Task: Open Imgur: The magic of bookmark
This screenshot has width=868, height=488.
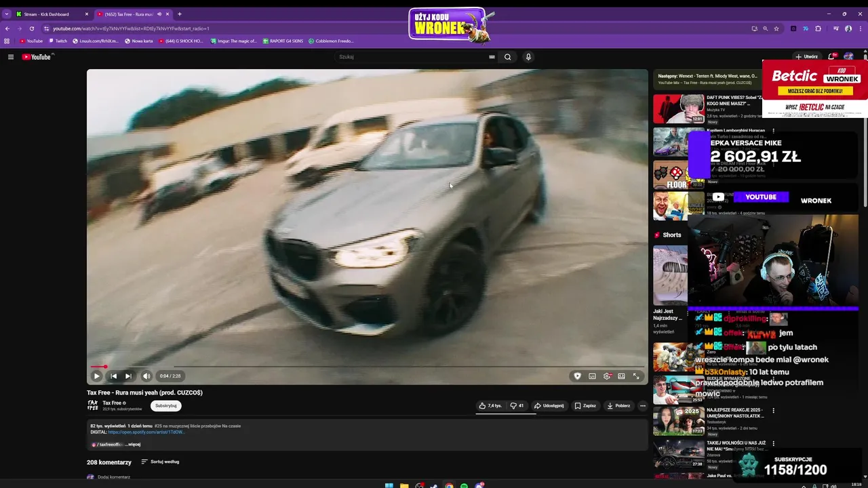Action: [234, 41]
